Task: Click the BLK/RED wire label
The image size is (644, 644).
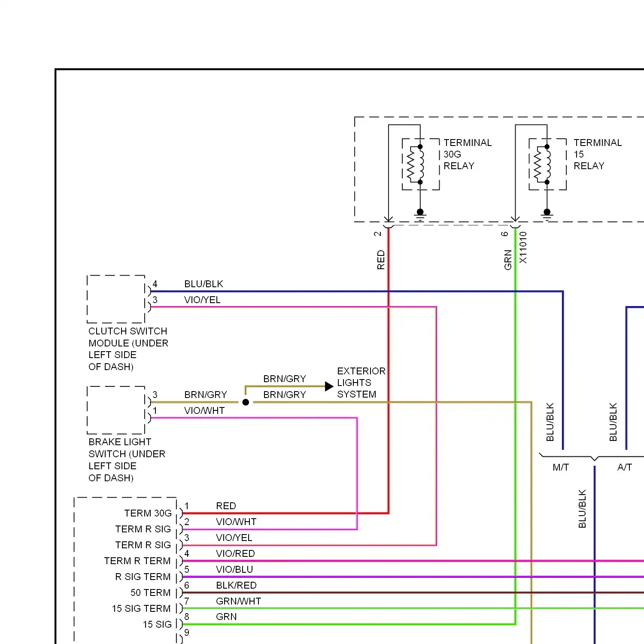Action: [236, 586]
